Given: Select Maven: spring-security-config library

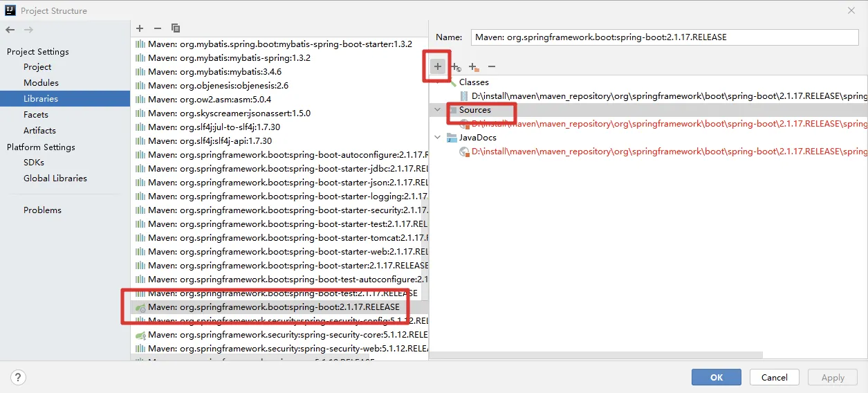Looking at the screenshot, I should pos(279,321).
